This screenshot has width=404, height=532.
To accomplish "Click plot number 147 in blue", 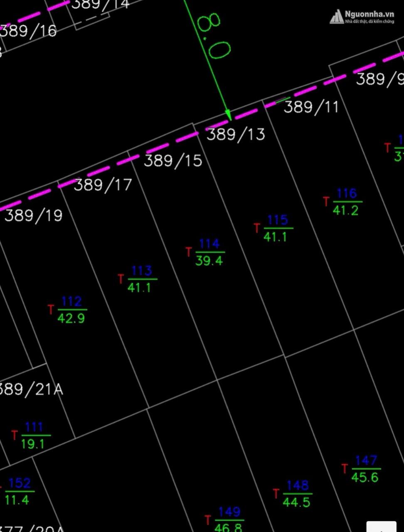I will [366, 461].
